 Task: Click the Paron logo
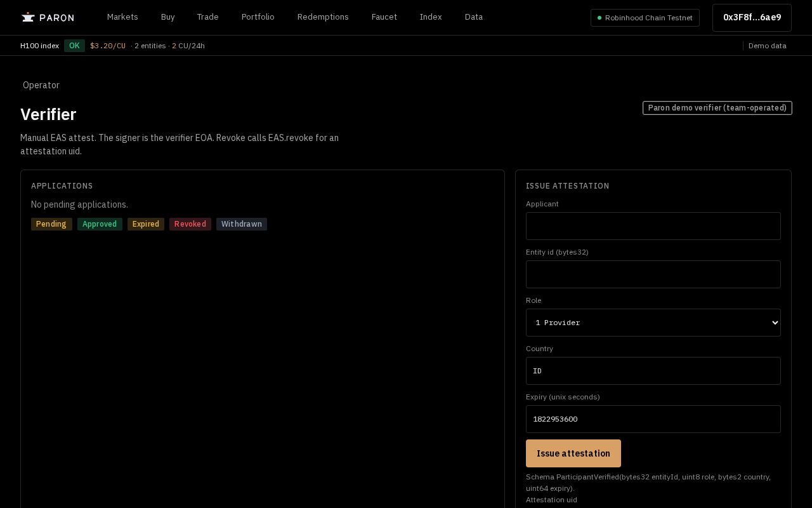tap(48, 17)
